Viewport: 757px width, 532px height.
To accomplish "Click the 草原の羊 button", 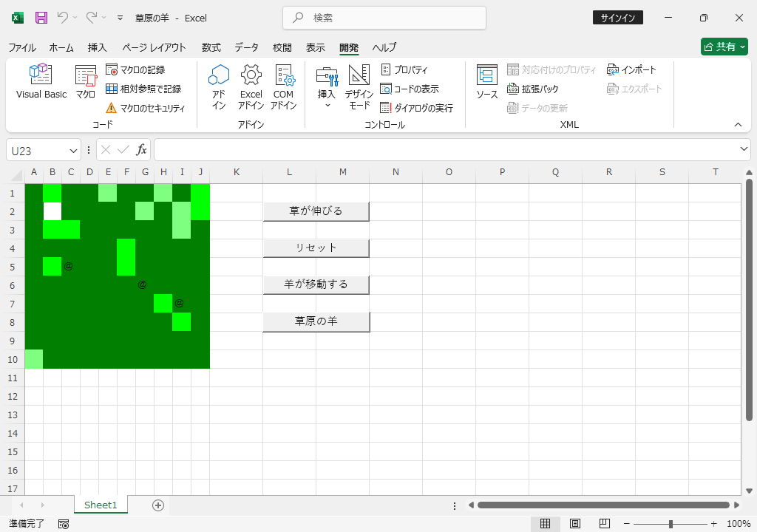I will [316, 321].
